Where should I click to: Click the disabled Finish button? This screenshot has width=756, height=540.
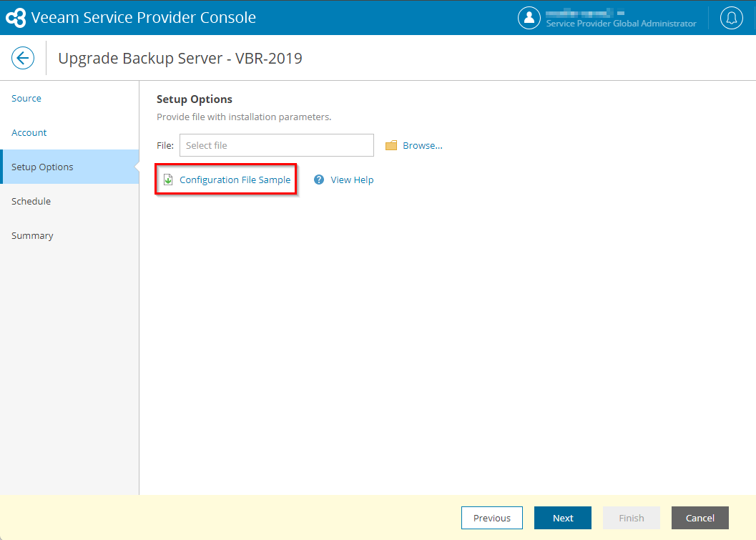click(x=631, y=518)
